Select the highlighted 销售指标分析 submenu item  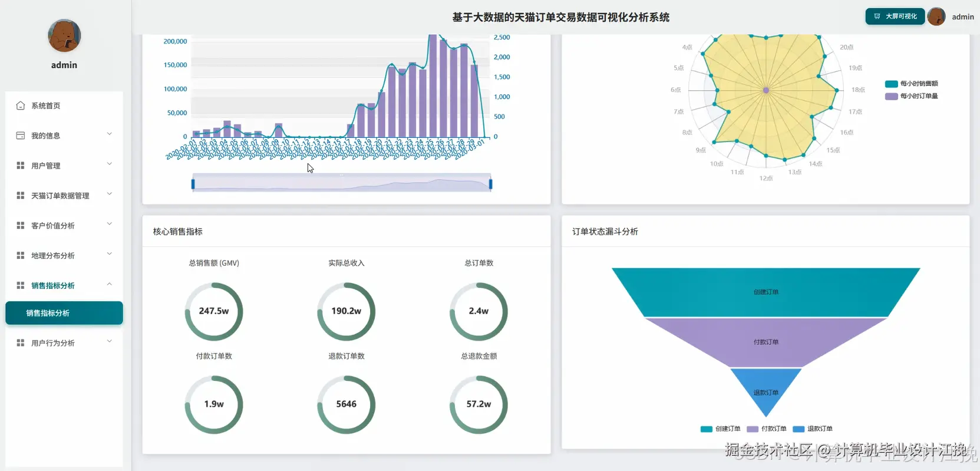coord(64,313)
